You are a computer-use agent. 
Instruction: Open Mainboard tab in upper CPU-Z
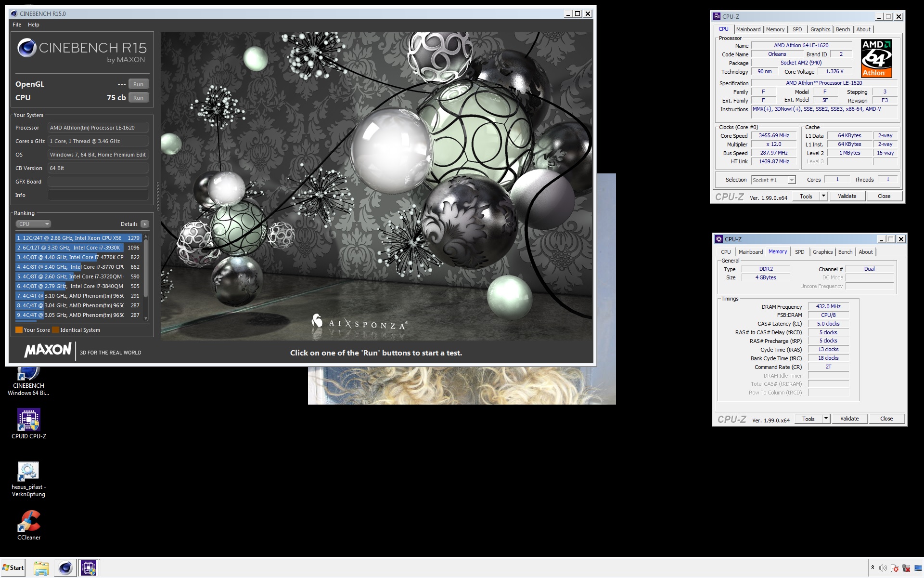748,29
